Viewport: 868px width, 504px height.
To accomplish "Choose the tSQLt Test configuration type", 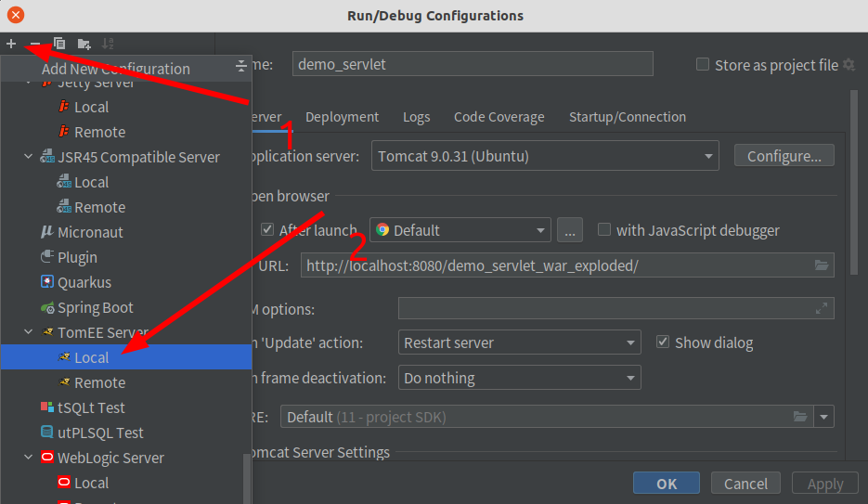I will coord(126,407).
